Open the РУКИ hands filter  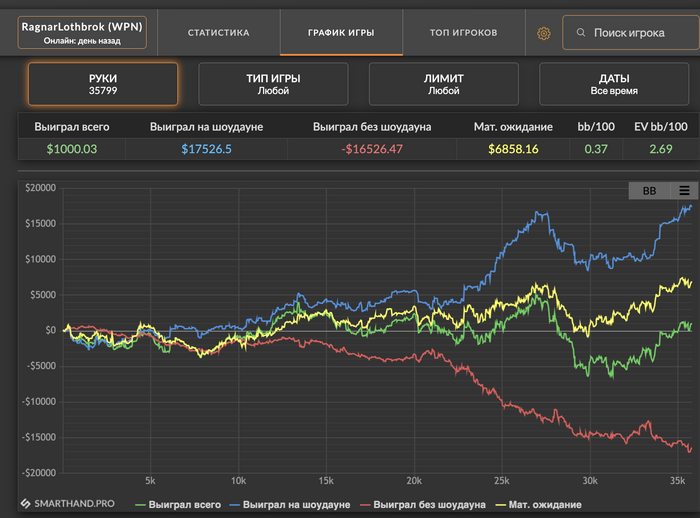tap(103, 84)
